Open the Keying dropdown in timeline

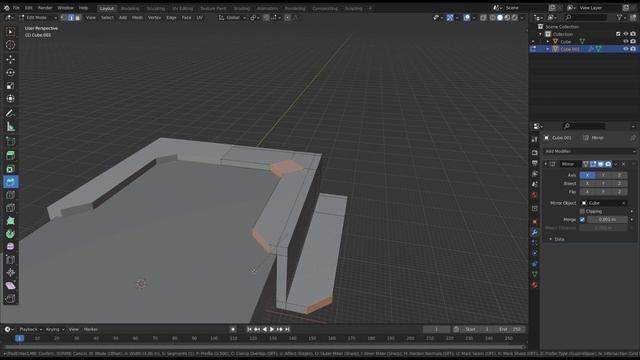point(55,329)
